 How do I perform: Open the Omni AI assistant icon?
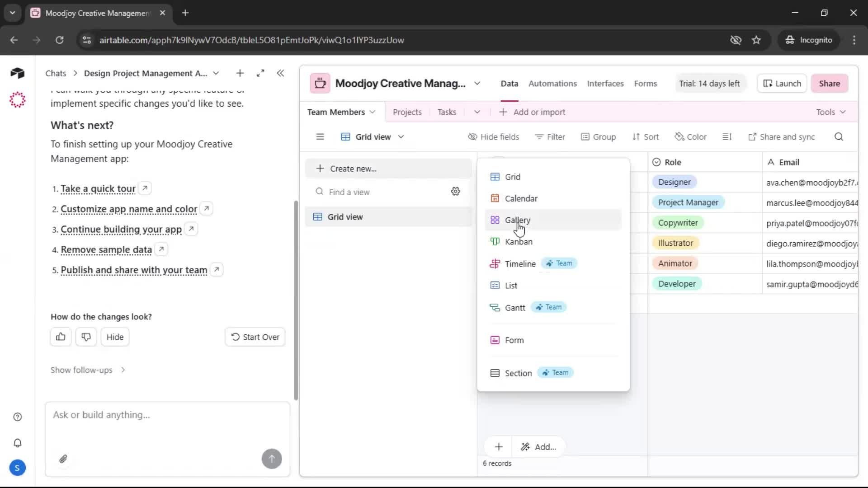[x=17, y=99]
